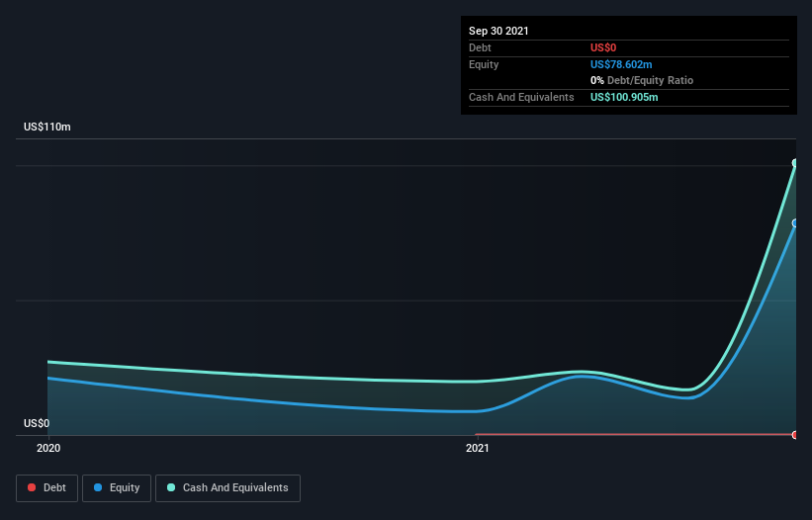Click the US$110m y-axis label
Image resolution: width=812 pixels, height=520 pixels.
pyautogui.click(x=47, y=127)
